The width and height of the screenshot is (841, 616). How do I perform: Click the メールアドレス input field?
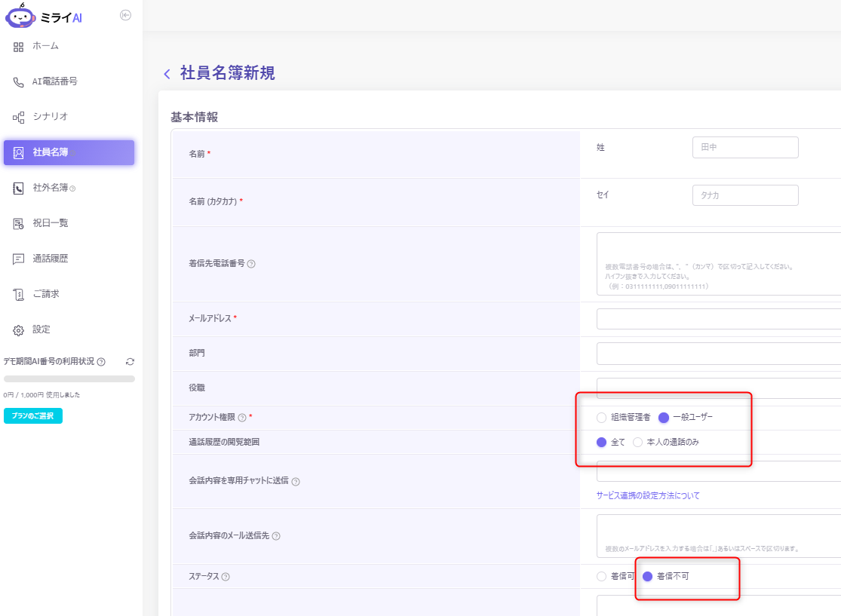coord(717,319)
